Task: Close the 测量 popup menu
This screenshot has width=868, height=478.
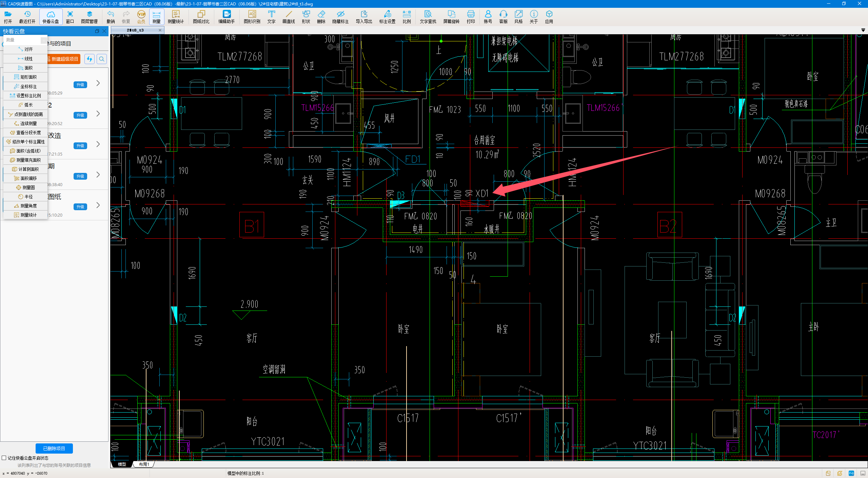Action: [44, 40]
